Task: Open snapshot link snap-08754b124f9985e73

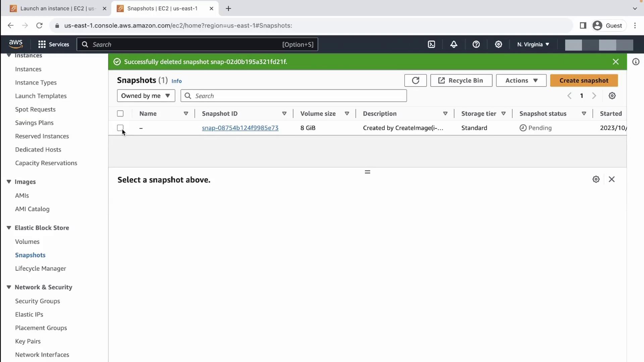Action: point(240,128)
